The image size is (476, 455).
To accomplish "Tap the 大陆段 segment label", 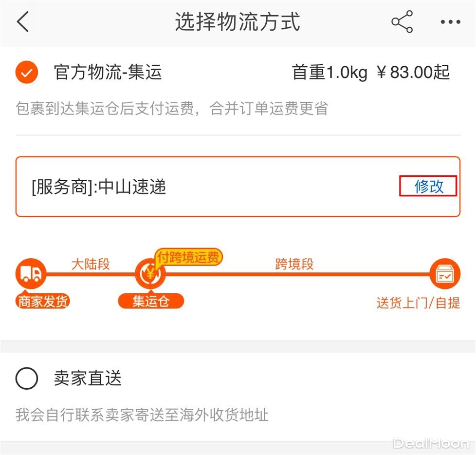I will [91, 265].
